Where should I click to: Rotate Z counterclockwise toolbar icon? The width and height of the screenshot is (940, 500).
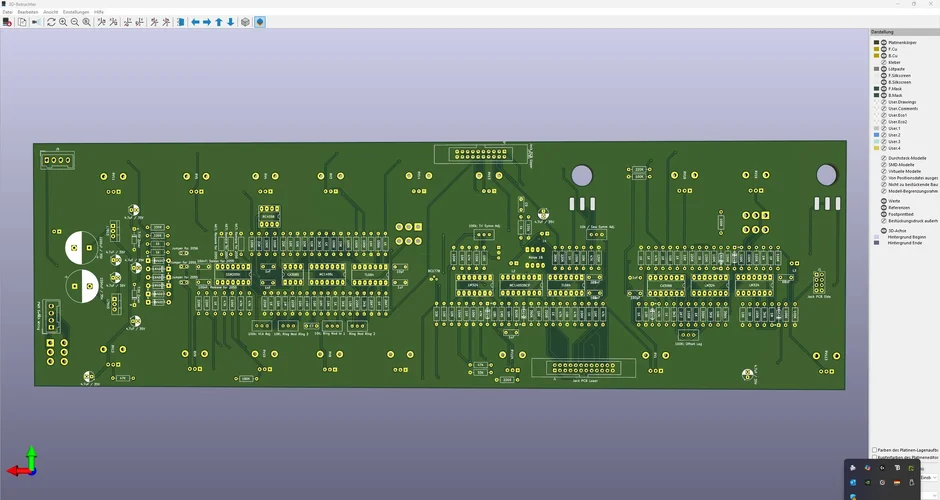pos(166,22)
